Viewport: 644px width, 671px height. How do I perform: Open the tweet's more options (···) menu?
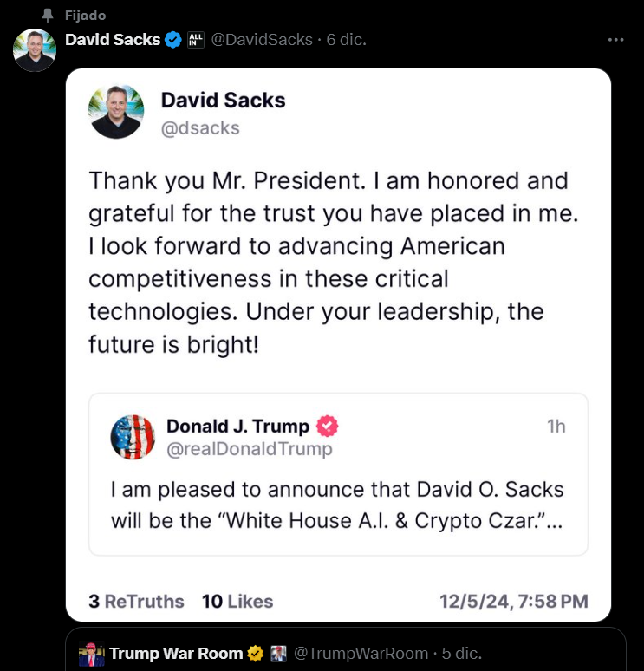coord(616,40)
